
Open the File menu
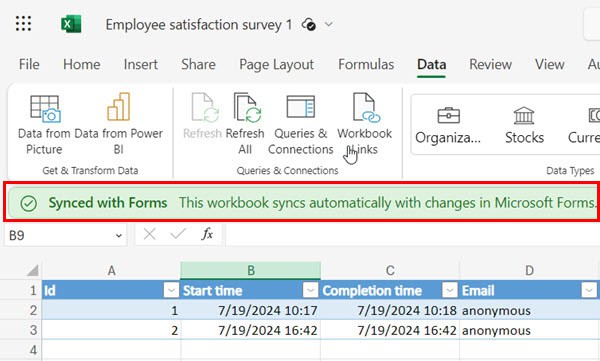tap(29, 64)
